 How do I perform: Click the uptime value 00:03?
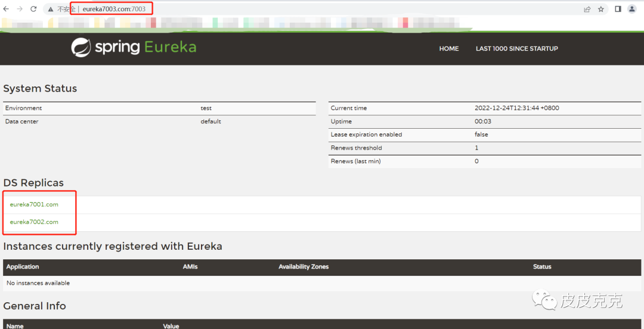click(483, 122)
